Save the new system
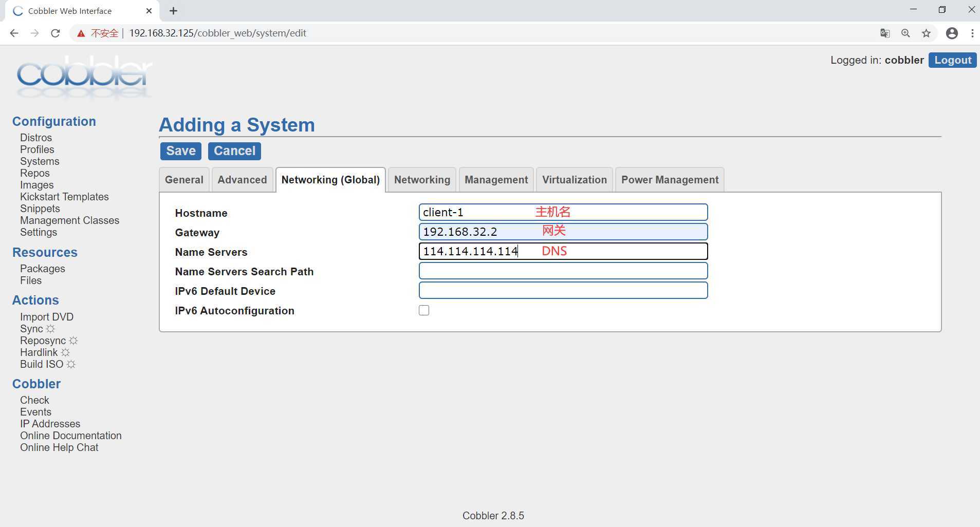This screenshot has width=980, height=527. [x=181, y=151]
